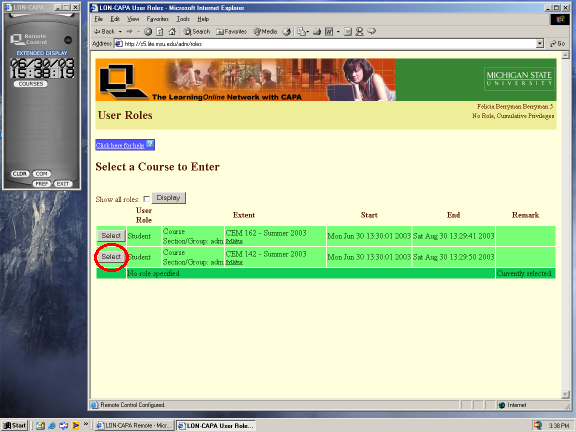Click the page icon in the address bar
This screenshot has width=576, height=432.
[x=119, y=44]
